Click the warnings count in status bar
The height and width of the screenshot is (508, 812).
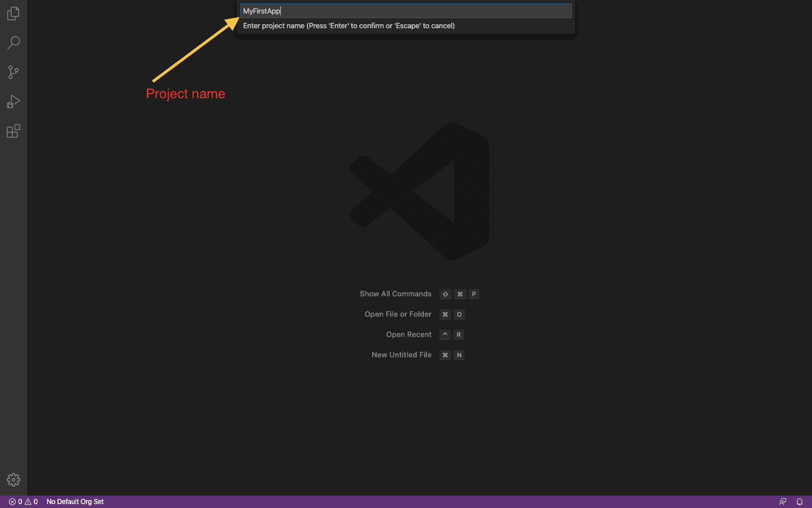click(x=31, y=501)
